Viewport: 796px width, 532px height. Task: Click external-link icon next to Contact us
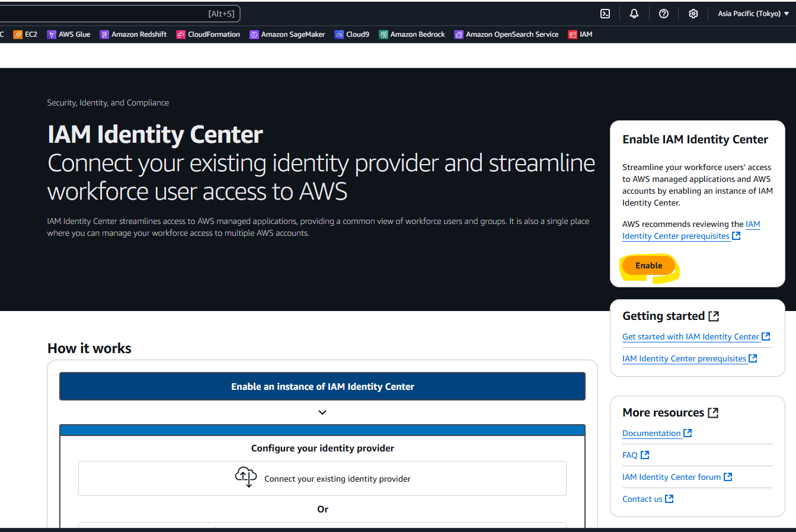[669, 499]
